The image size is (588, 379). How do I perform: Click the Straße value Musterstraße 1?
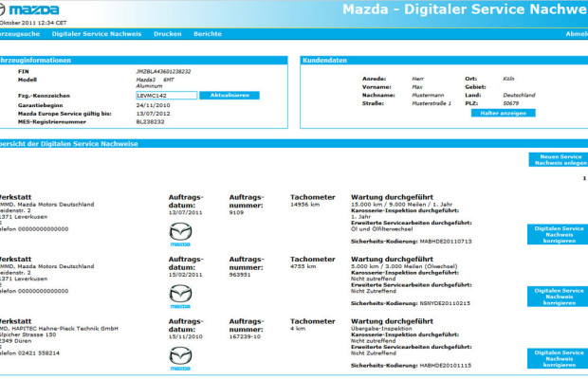pyautogui.click(x=432, y=103)
